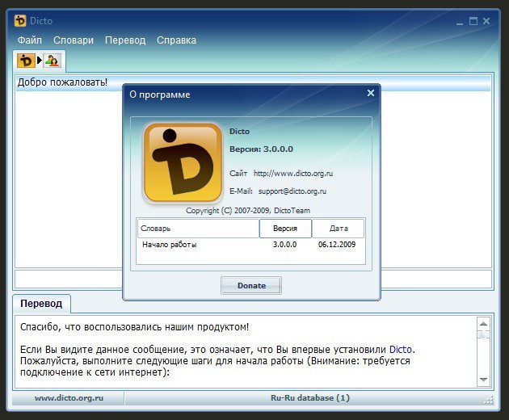This screenshot has height=420, width=509.
Task: Open the Справка menu
Action: tap(176, 40)
